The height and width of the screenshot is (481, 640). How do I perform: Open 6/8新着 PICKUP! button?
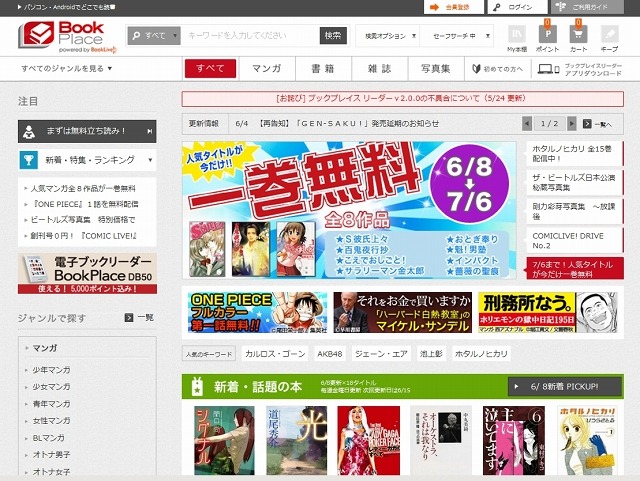point(564,386)
